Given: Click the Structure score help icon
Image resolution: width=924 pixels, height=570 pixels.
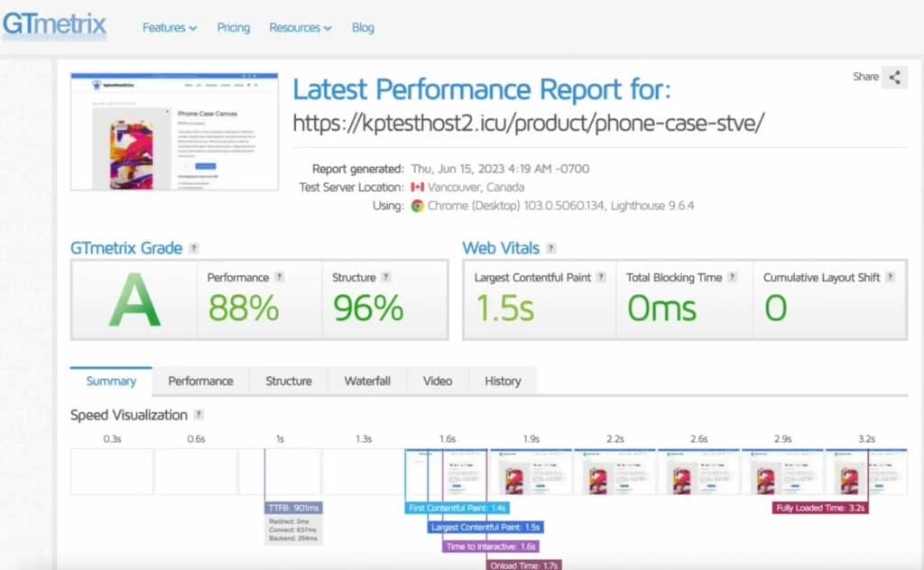Looking at the screenshot, I should (x=385, y=277).
